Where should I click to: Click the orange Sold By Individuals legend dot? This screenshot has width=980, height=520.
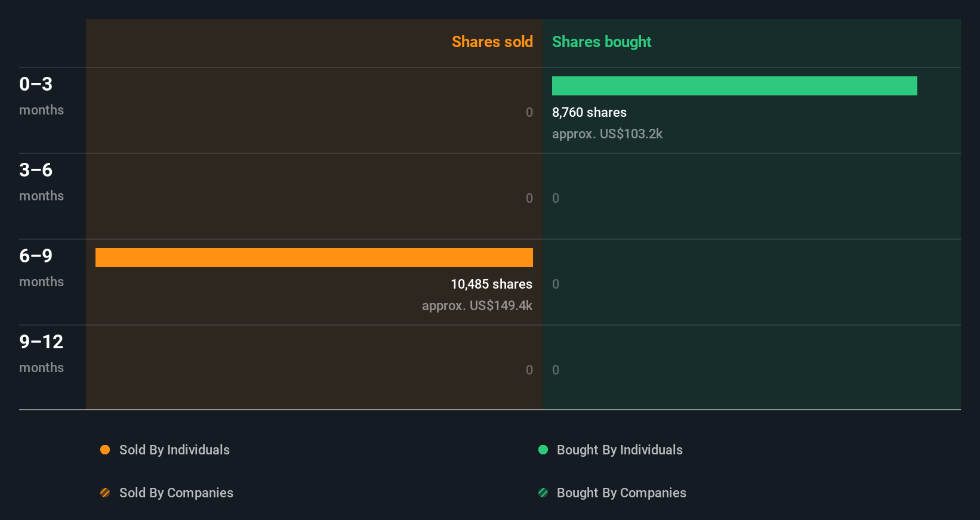click(105, 450)
